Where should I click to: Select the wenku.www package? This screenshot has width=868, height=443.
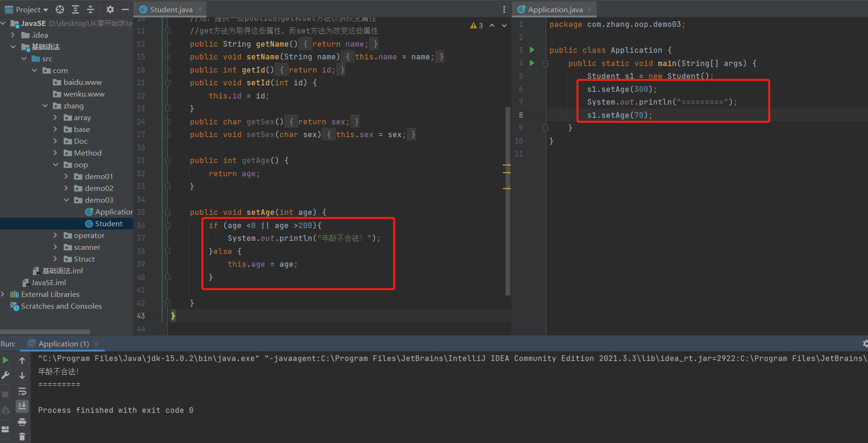[84, 94]
